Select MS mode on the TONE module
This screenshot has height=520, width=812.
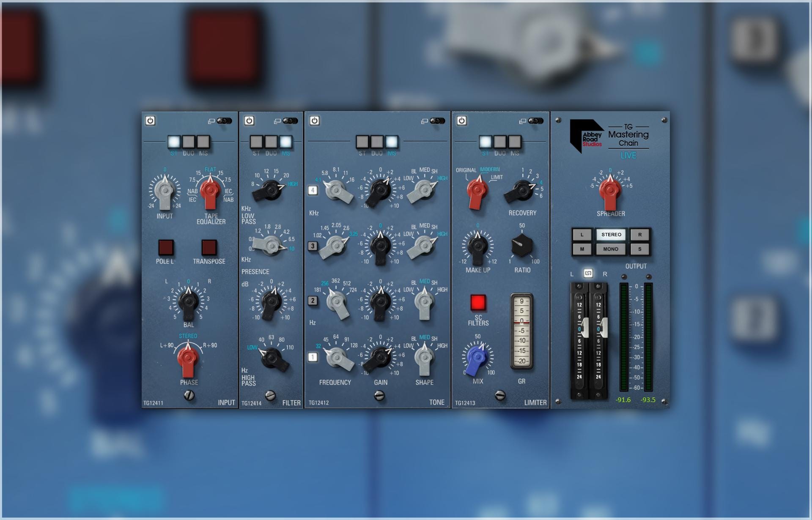click(392, 142)
